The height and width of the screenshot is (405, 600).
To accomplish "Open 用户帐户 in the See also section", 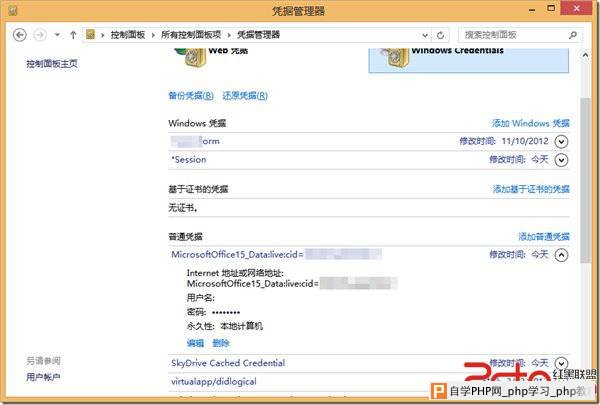I will coord(43,377).
